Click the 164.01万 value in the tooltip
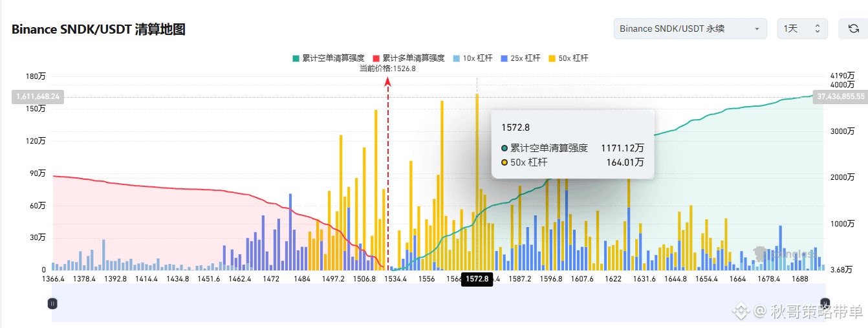Viewport: 868px width, 328px height. (x=625, y=162)
